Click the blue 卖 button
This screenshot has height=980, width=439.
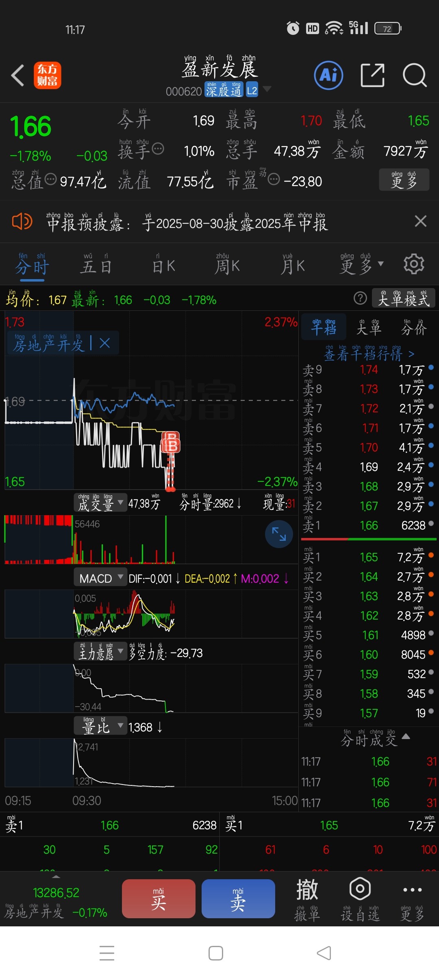[238, 899]
